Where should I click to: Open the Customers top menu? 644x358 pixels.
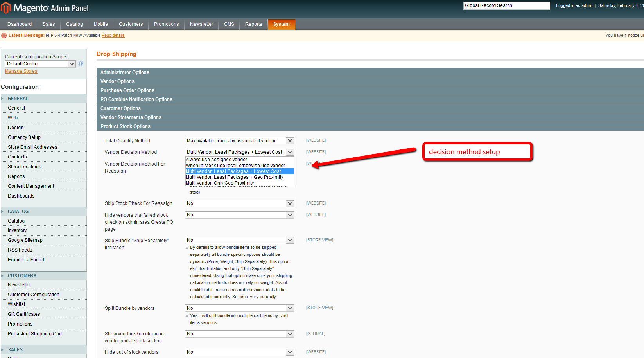coord(131,24)
